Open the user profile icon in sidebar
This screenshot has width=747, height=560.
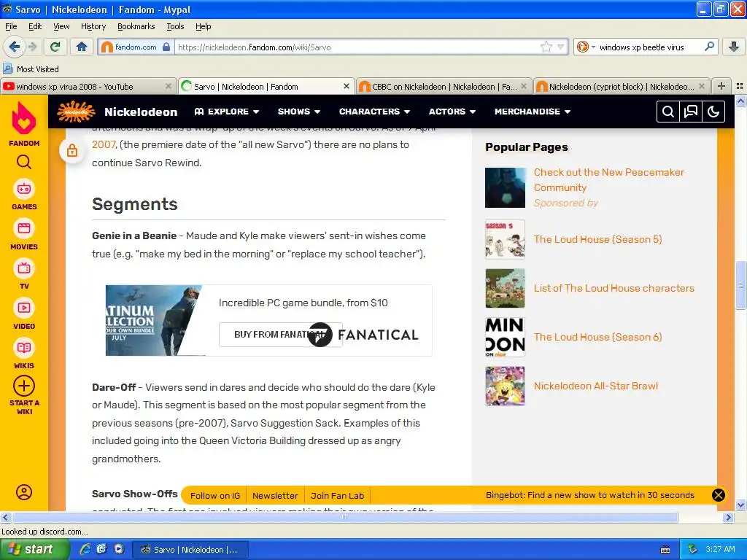[24, 492]
